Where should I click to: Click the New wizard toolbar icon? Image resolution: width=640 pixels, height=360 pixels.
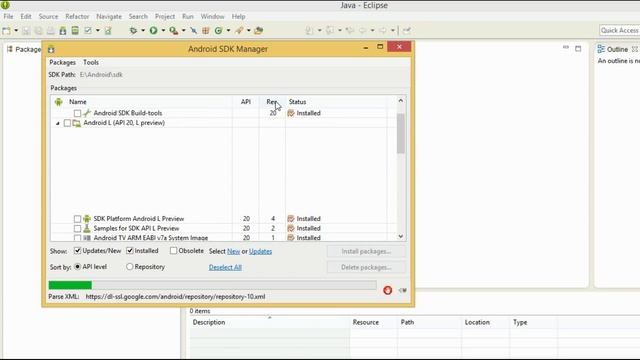7,31
